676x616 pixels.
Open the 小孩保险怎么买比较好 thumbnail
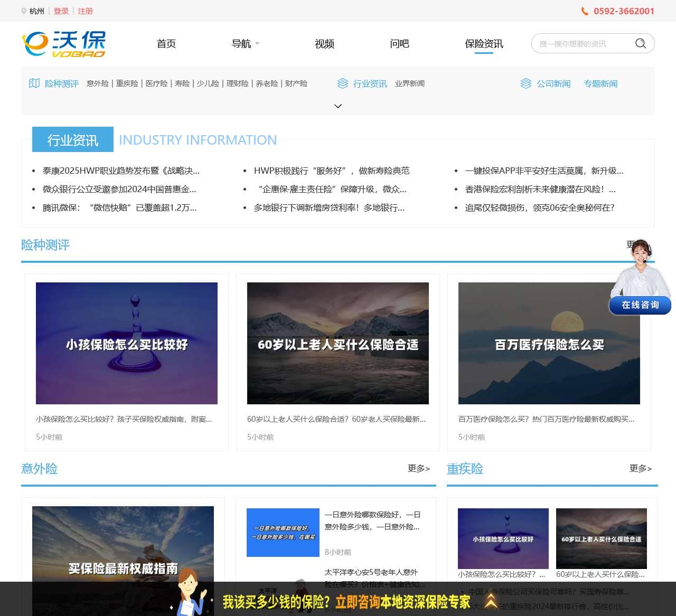tap(126, 343)
